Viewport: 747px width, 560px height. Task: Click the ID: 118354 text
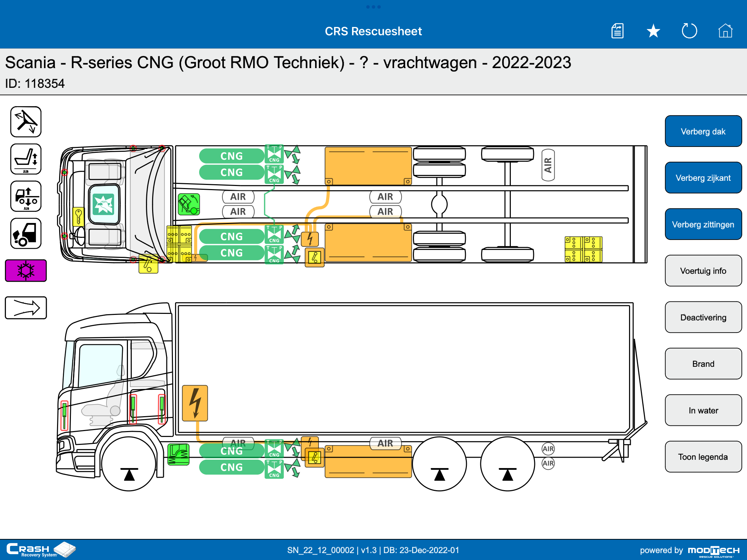click(x=35, y=84)
